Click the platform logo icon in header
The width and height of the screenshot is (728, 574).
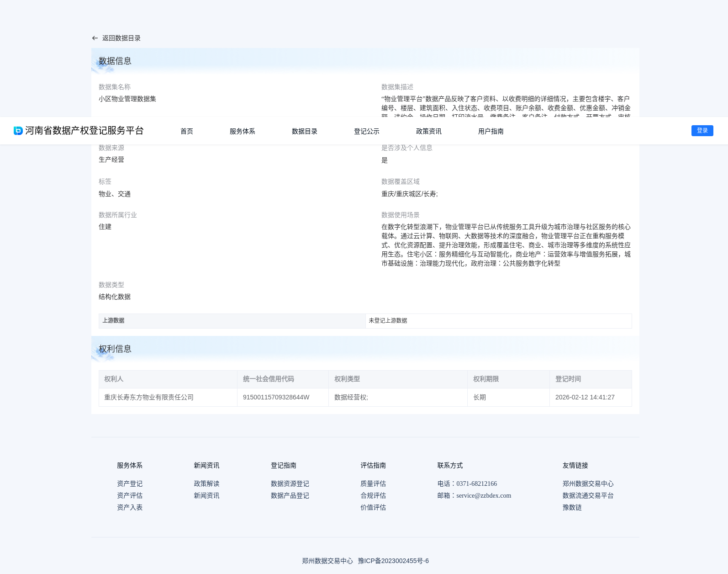tap(18, 131)
